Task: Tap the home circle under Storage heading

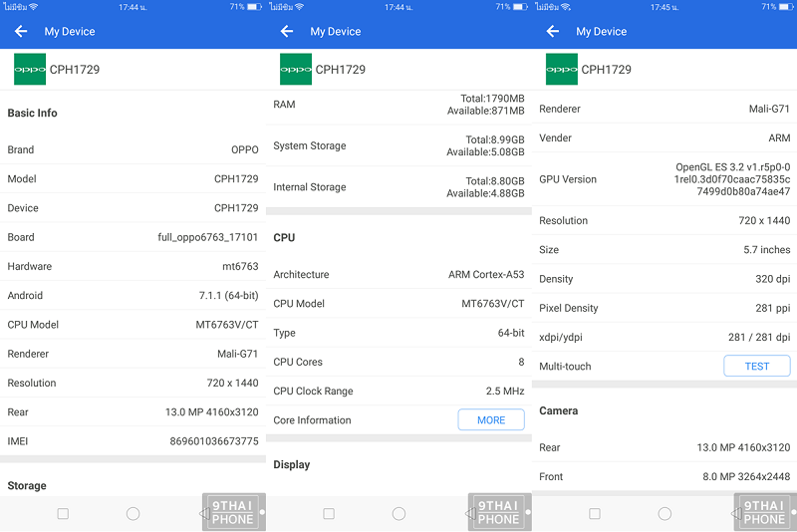Action: click(x=133, y=514)
